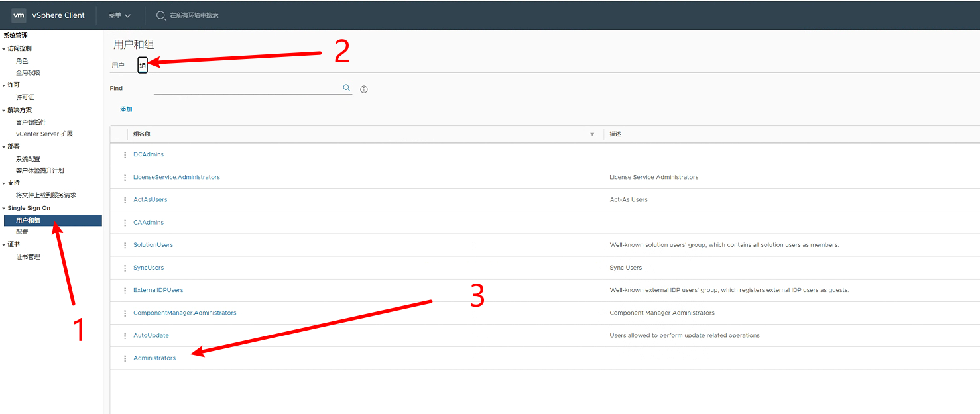Click the Find text input field
The width and height of the screenshot is (980, 414).
(247, 88)
